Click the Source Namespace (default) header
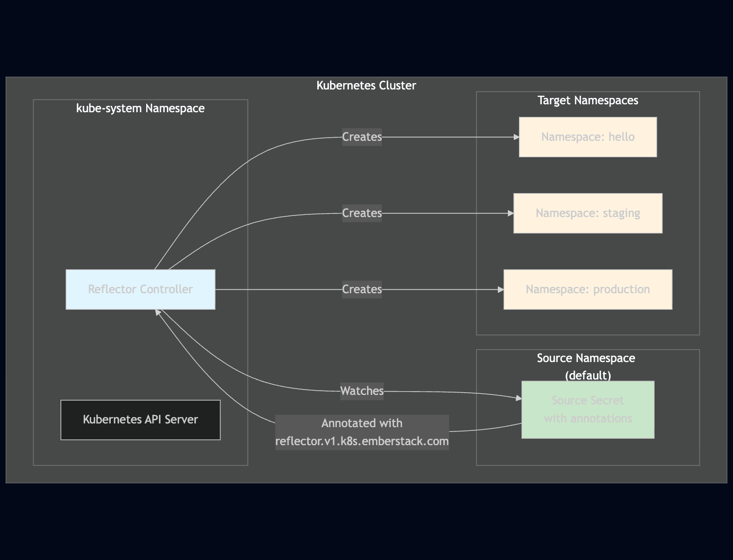The image size is (733, 560). coord(586,366)
